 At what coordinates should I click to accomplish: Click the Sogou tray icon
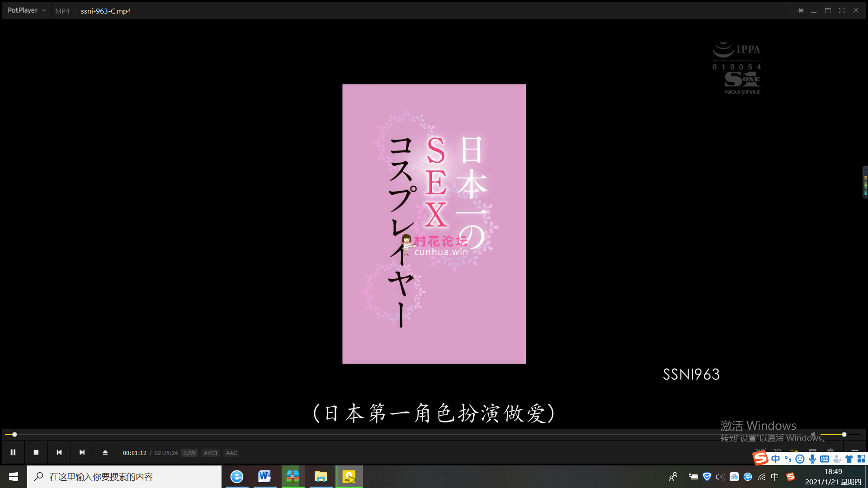click(791, 477)
